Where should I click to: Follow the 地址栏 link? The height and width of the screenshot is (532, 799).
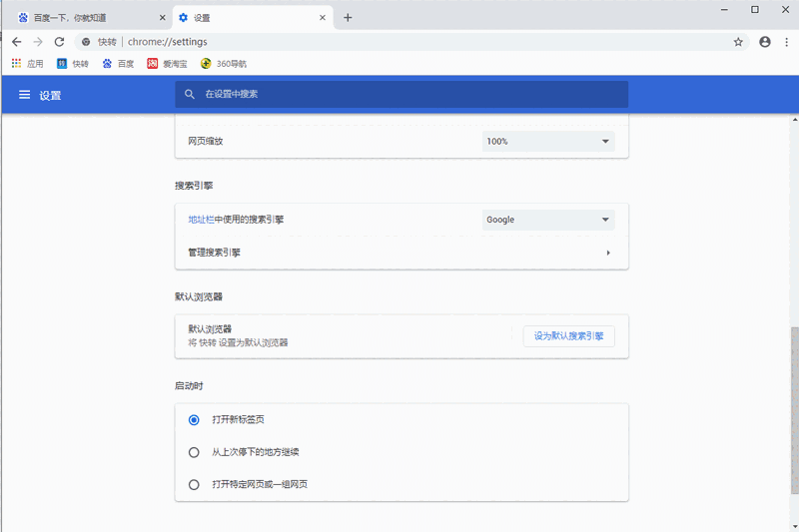click(201, 220)
